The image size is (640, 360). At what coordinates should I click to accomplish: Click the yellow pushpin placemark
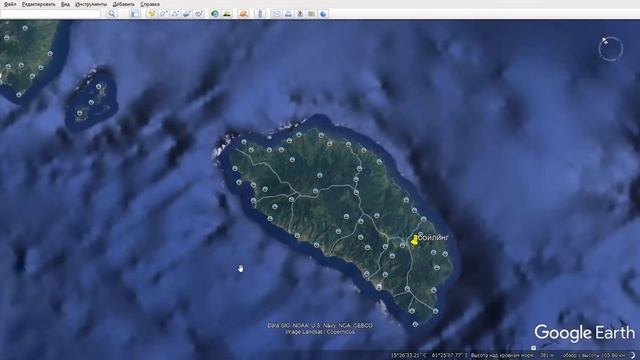[x=415, y=240]
